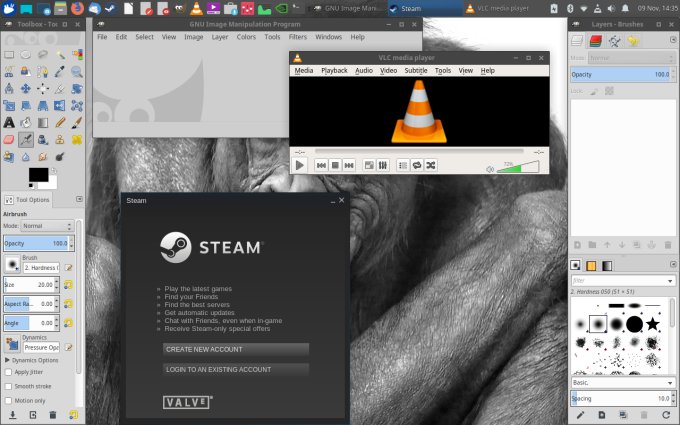680x425 pixels.
Task: Enable Motion only checkbox
Action: 8,401
